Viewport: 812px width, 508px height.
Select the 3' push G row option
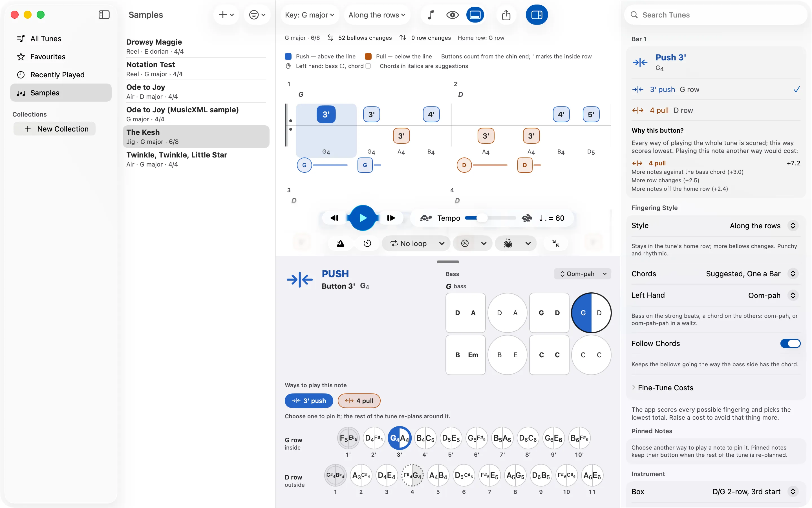716,89
